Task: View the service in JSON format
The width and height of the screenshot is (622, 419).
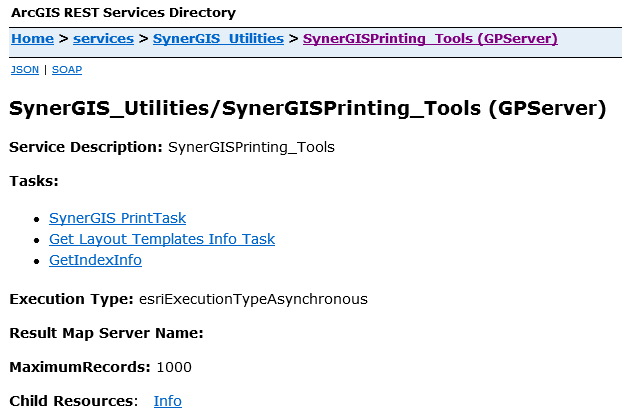Action: pyautogui.click(x=25, y=70)
